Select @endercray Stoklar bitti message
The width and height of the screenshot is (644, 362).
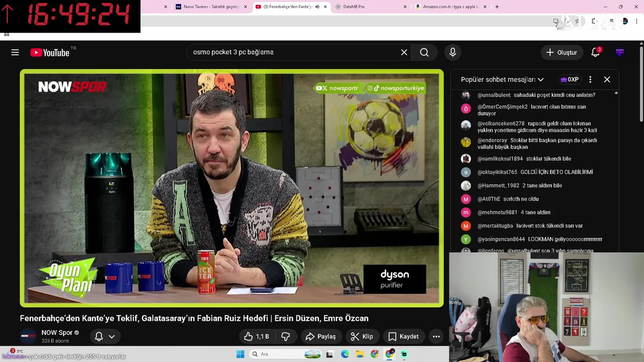coord(537,144)
